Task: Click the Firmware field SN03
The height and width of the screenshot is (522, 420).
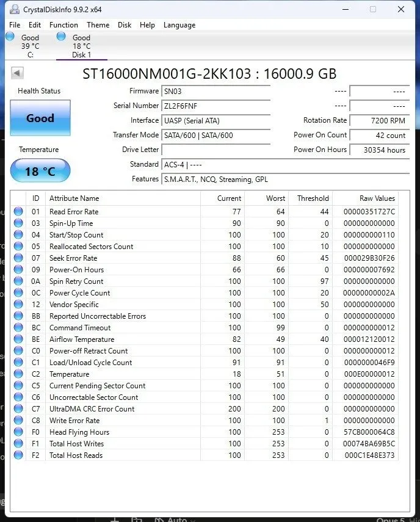Action: coord(215,91)
